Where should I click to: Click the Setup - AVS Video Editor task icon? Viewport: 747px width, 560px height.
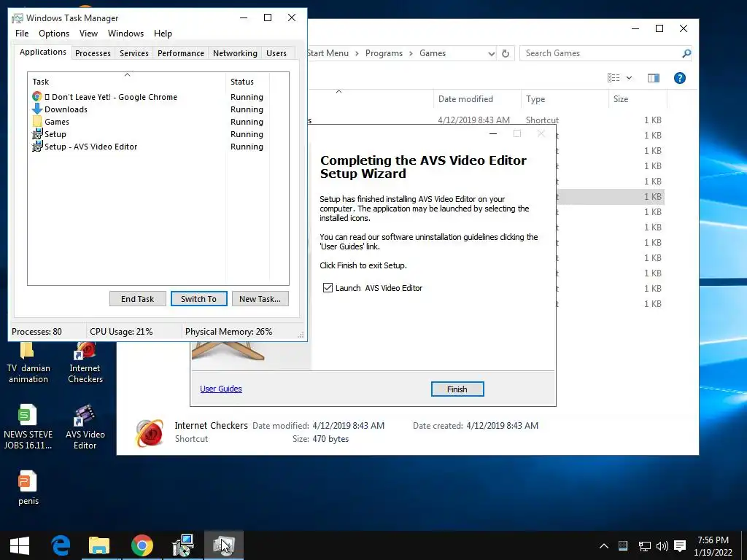(37, 146)
